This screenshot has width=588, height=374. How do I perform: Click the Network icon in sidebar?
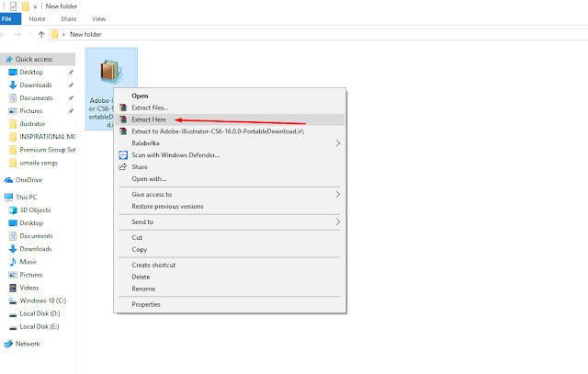pos(8,344)
